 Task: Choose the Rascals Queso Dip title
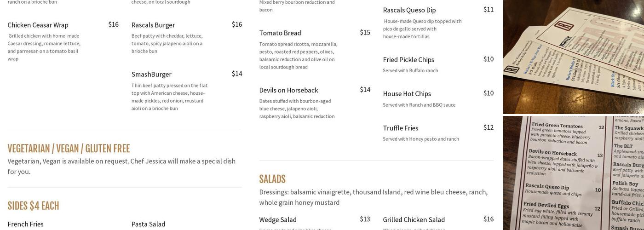click(409, 10)
